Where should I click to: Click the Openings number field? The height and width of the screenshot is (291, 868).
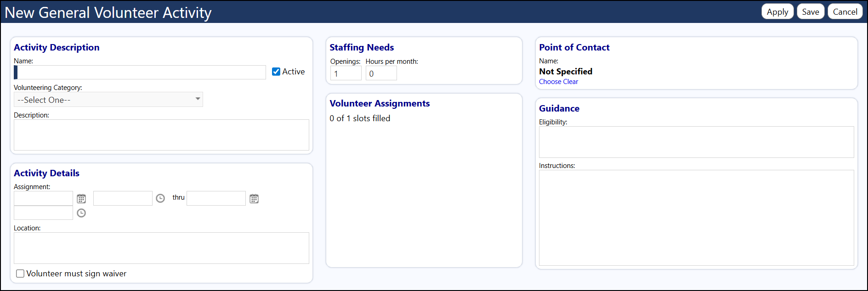(346, 73)
